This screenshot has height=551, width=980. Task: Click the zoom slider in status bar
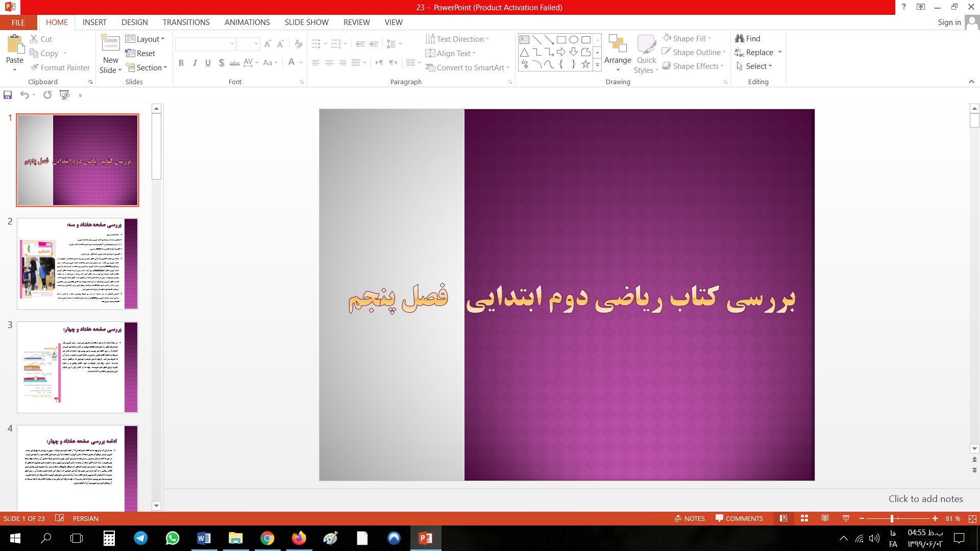pos(892,518)
